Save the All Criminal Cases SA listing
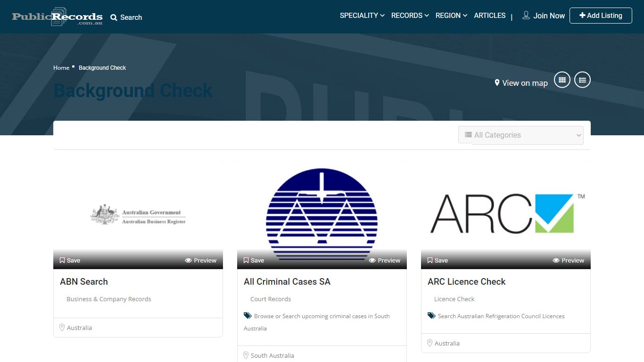Viewport: 644px width, 362px height. (254, 260)
